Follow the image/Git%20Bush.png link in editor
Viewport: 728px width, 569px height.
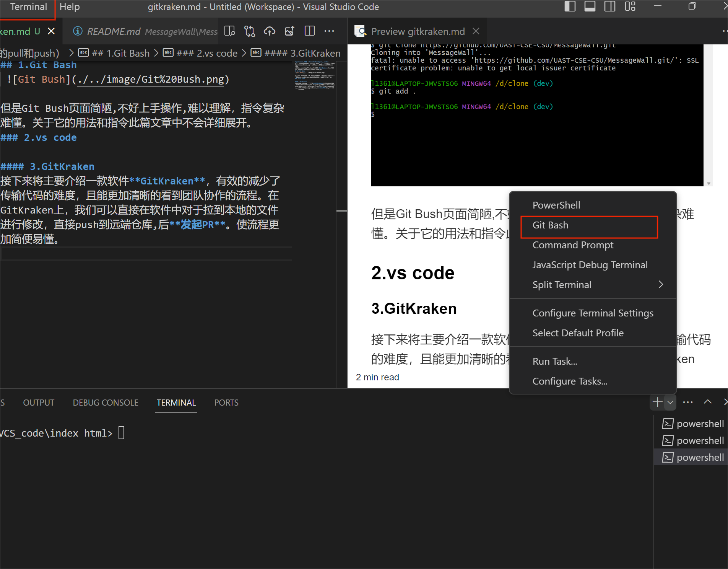point(150,80)
